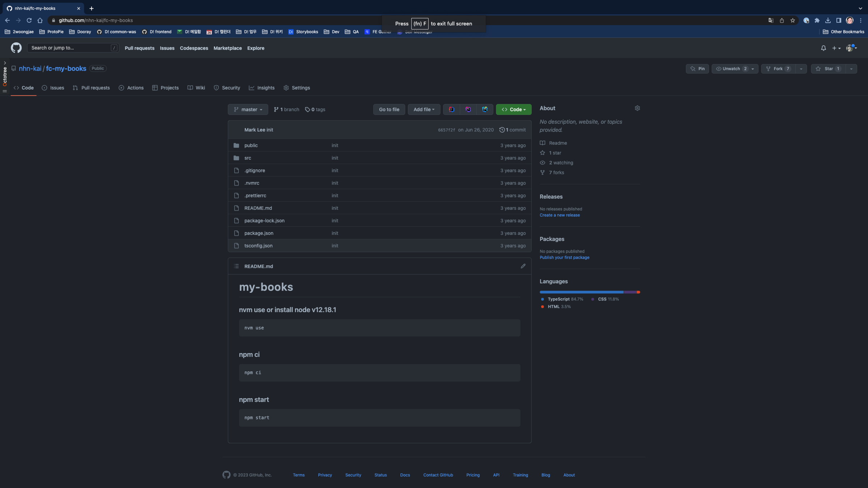Open the master branch dropdown
The image size is (868, 488).
coord(248,110)
